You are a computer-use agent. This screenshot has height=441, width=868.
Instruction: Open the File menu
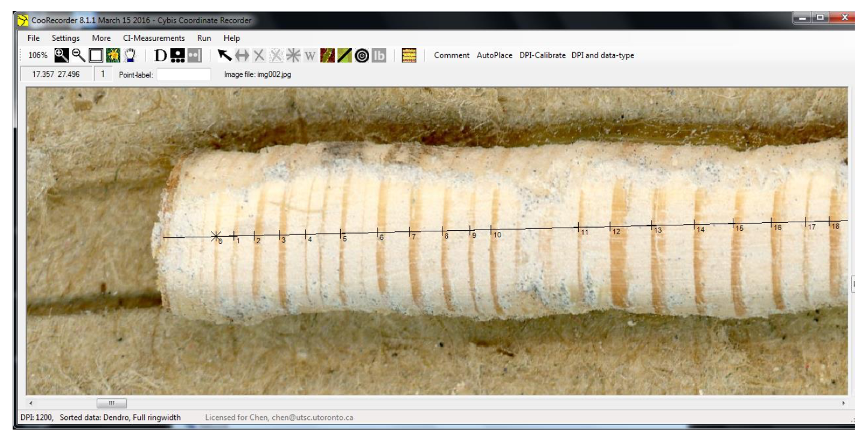tap(34, 38)
